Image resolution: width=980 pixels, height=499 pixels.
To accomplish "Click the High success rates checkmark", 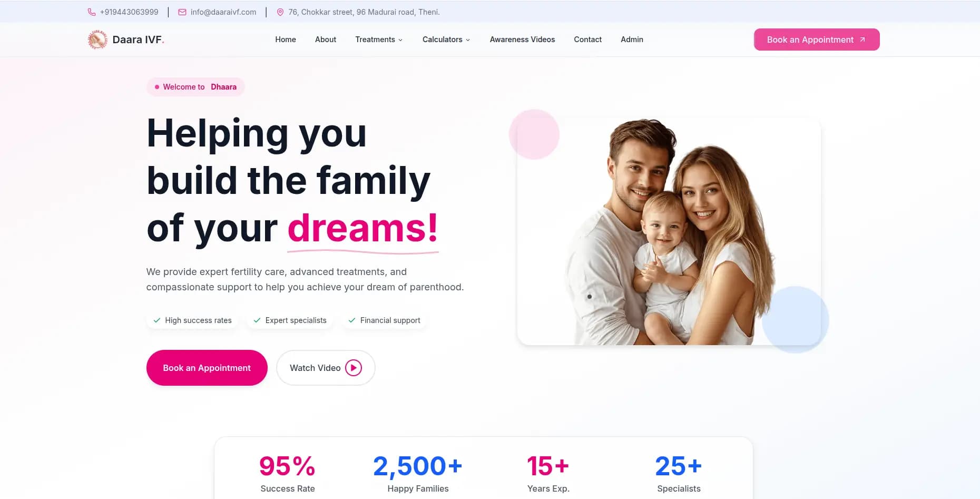I will click(x=157, y=320).
